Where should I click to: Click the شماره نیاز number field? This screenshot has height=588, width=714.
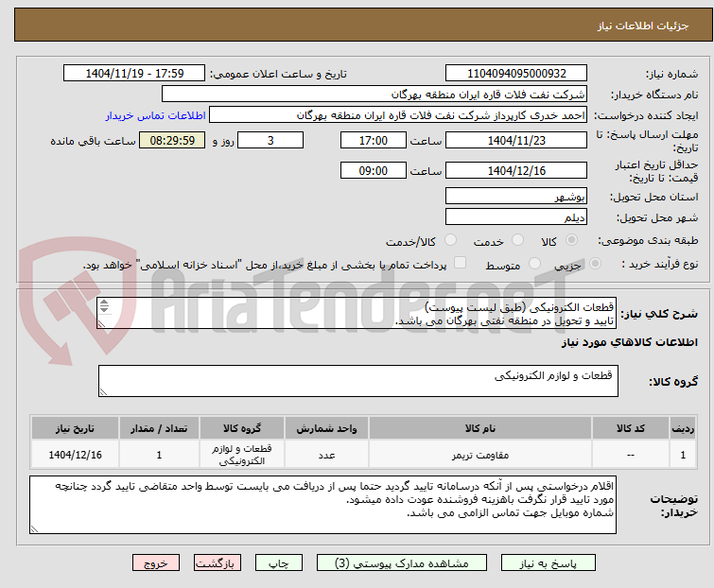(x=516, y=74)
